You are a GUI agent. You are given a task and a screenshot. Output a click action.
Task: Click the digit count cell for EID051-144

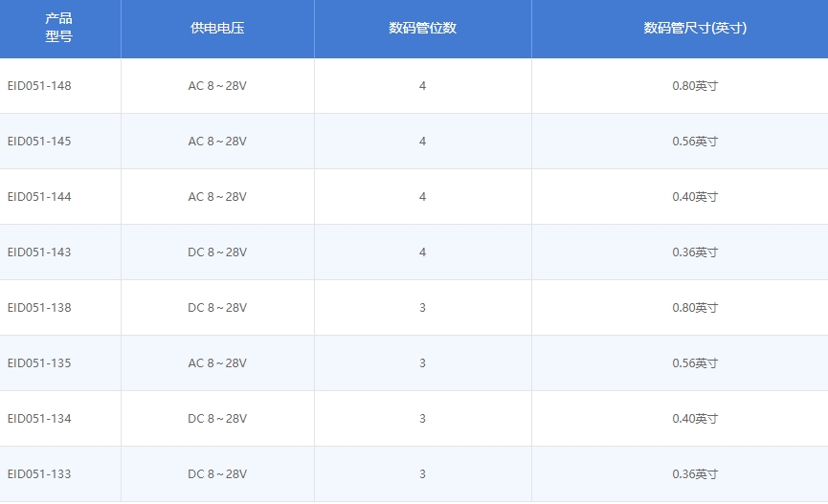pos(422,197)
